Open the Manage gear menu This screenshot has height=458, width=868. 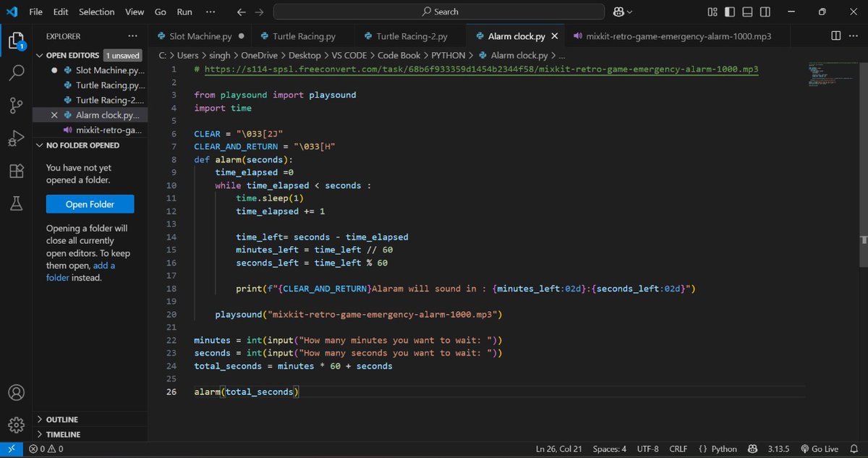point(16,425)
